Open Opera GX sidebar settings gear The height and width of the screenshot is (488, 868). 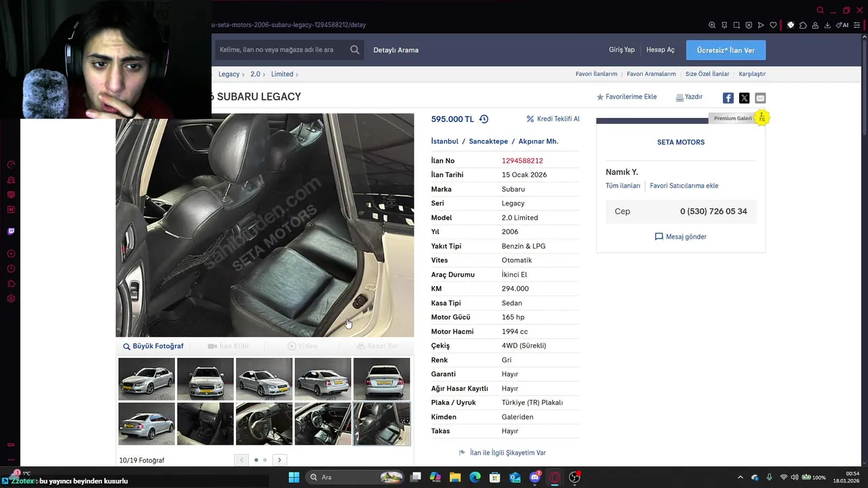[x=11, y=298]
